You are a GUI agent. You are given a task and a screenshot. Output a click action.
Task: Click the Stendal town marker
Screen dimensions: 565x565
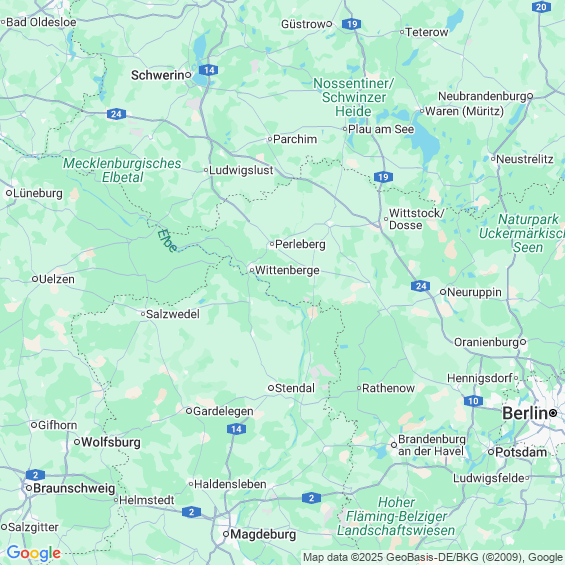click(x=271, y=388)
